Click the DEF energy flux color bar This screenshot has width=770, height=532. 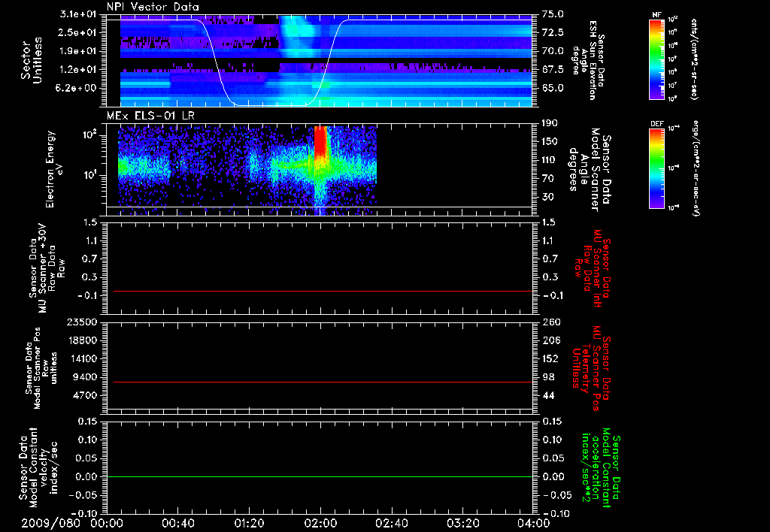(x=657, y=168)
